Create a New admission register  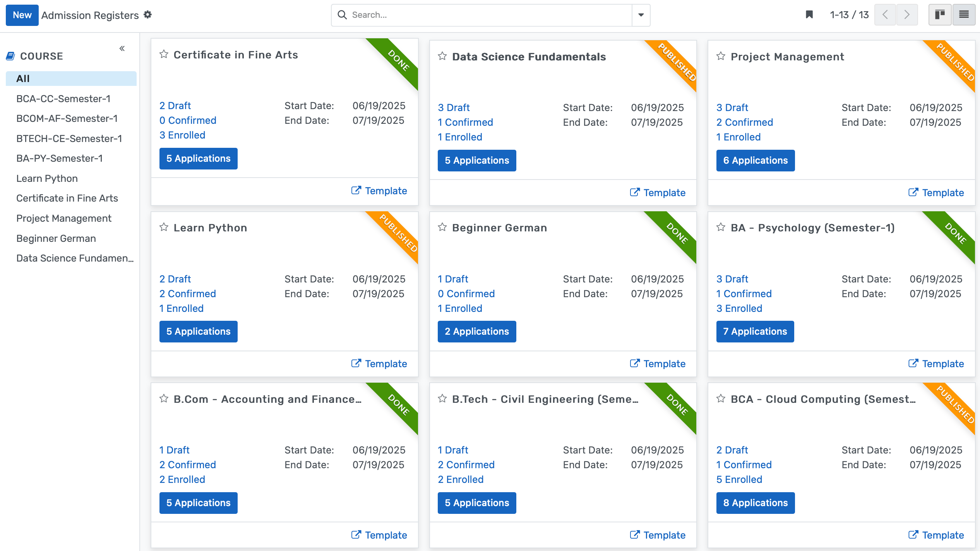(22, 15)
